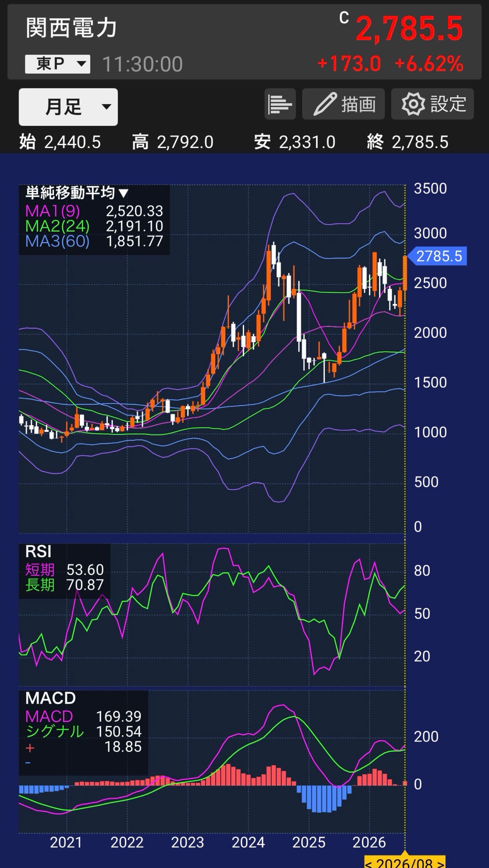Tap the 1000 price axis label
Viewport: 489px width, 868px height.
(x=430, y=433)
